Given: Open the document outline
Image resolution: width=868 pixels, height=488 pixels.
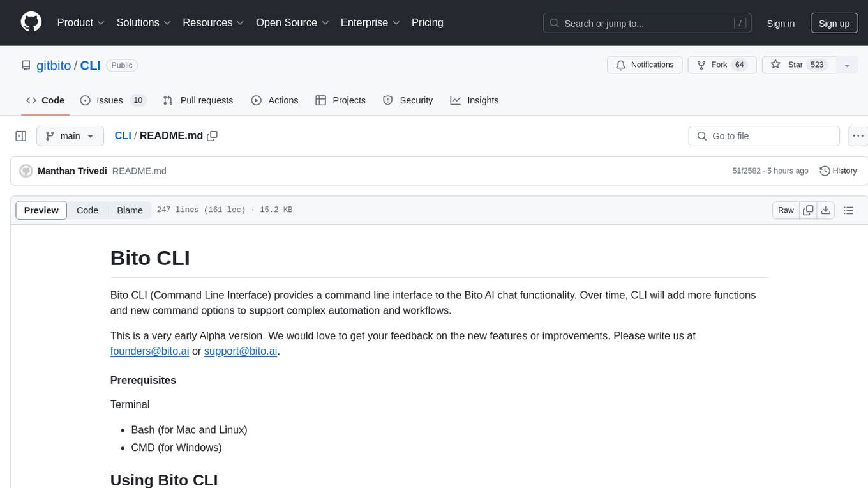Looking at the screenshot, I should click(x=848, y=210).
